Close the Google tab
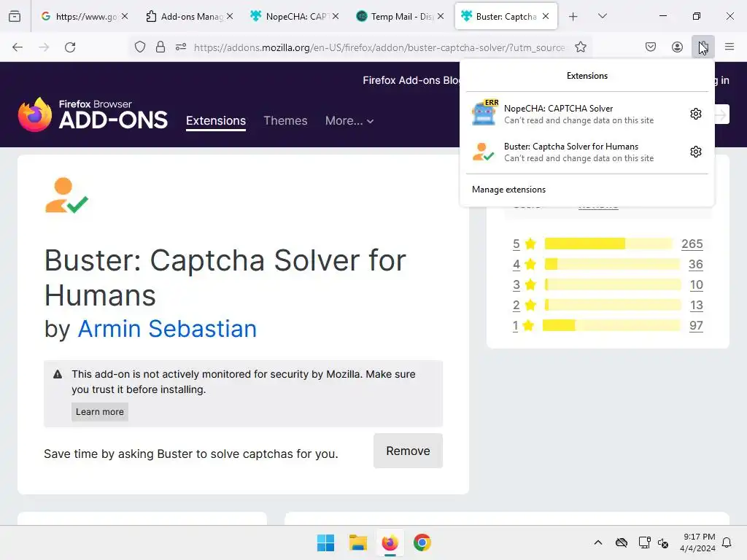Image resolution: width=747 pixels, height=560 pixels. [x=124, y=16]
